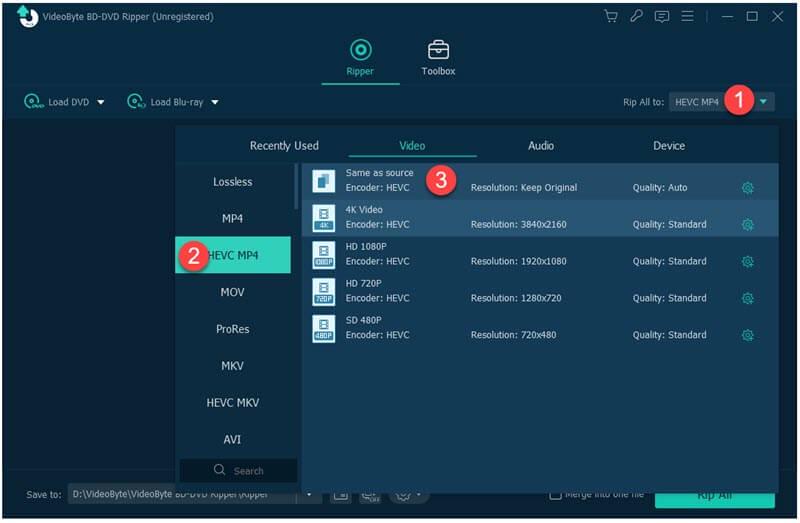Open settings gear for Same as source
Image resolution: width=800 pixels, height=523 pixels.
pyautogui.click(x=747, y=188)
